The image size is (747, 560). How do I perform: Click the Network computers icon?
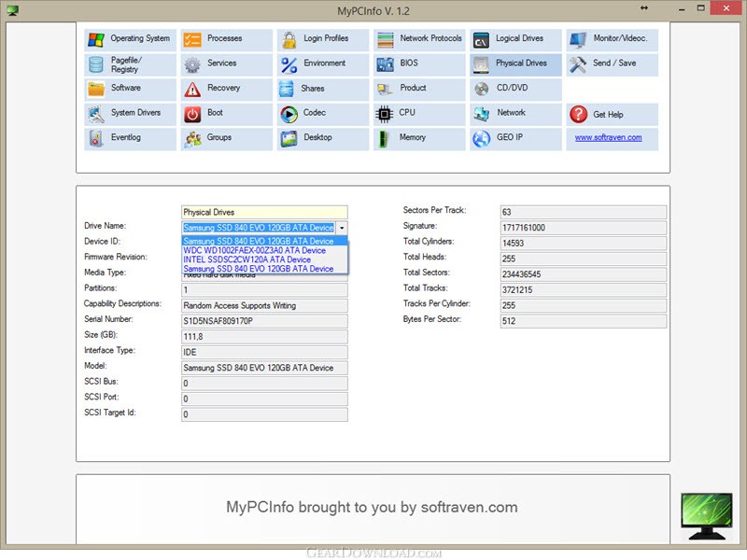click(481, 114)
